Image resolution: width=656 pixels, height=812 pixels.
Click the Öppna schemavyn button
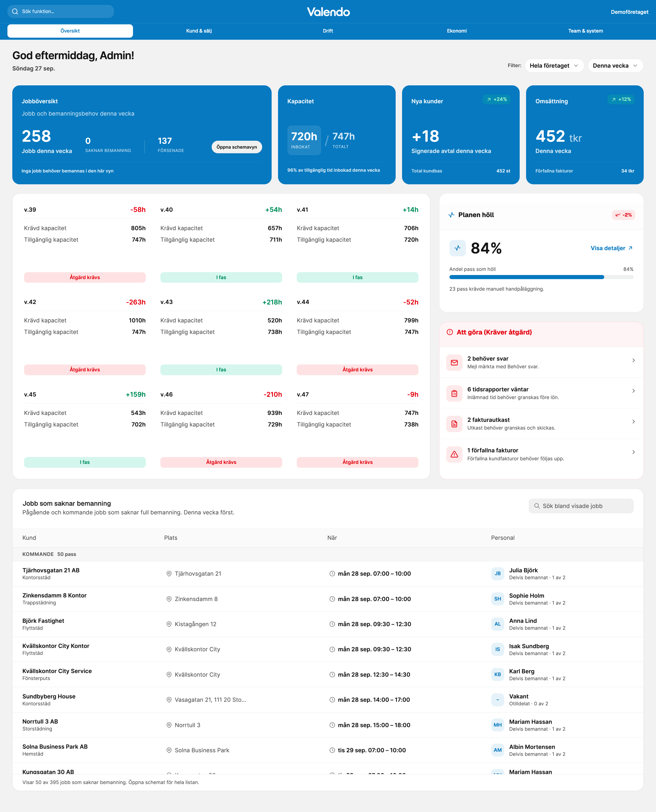[237, 147]
